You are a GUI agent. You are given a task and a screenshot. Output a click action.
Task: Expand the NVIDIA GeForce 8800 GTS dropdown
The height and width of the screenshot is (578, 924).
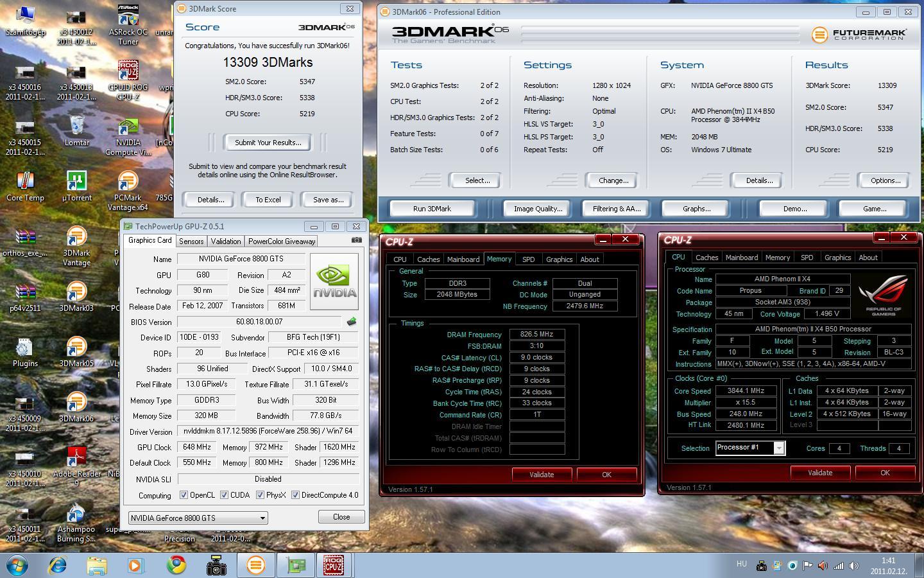pyautogui.click(x=198, y=518)
